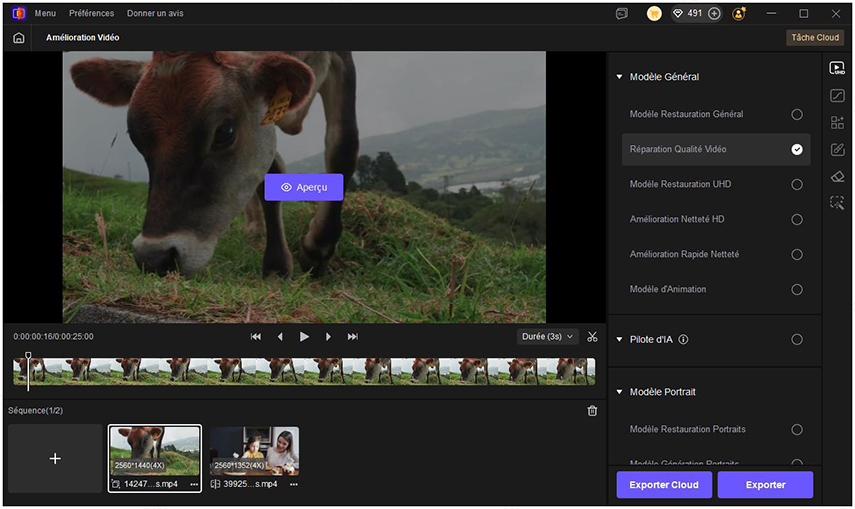This screenshot has width=855, height=509.
Task: Click the scissors cut icon
Action: pos(592,337)
